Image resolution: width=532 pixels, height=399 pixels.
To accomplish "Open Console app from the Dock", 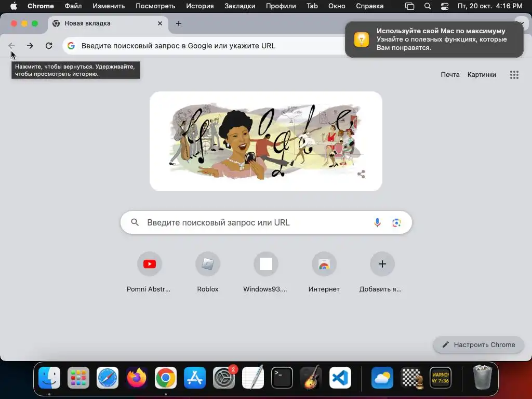I will pyautogui.click(x=441, y=378).
